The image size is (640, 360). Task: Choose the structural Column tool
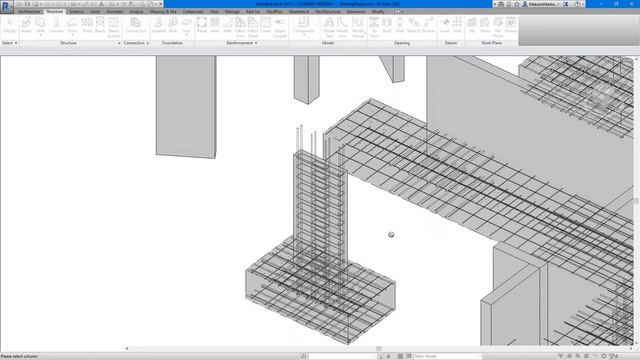click(x=56, y=25)
